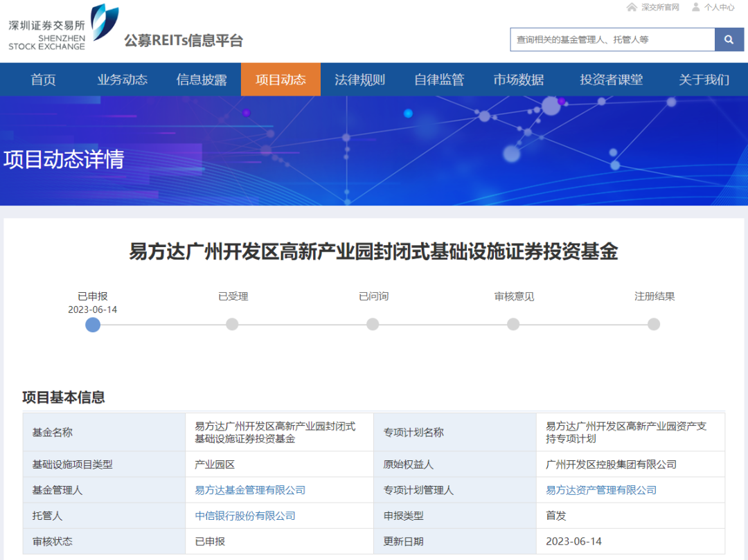The image size is (748, 560).
Task: Click the 已申报 blue progress marker
Action: (93, 325)
